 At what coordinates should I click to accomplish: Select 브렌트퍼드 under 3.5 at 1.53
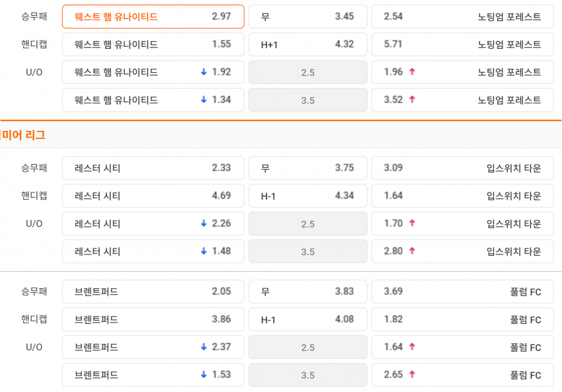tap(153, 375)
